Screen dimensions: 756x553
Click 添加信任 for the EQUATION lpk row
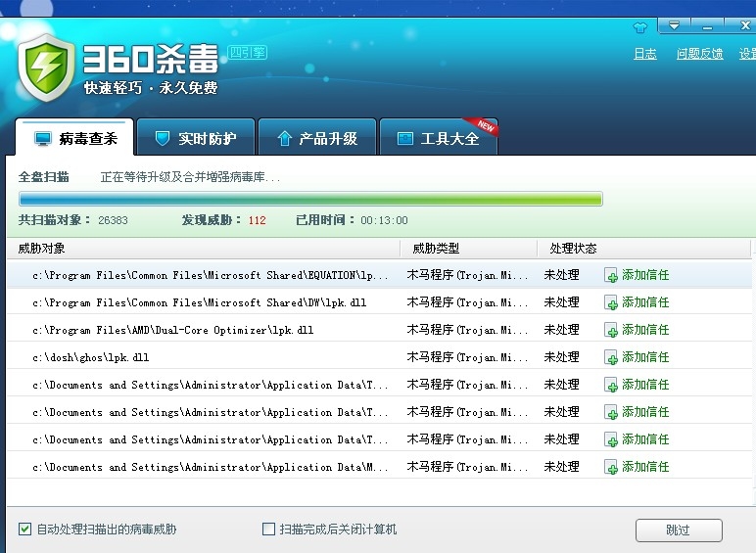pyautogui.click(x=645, y=275)
